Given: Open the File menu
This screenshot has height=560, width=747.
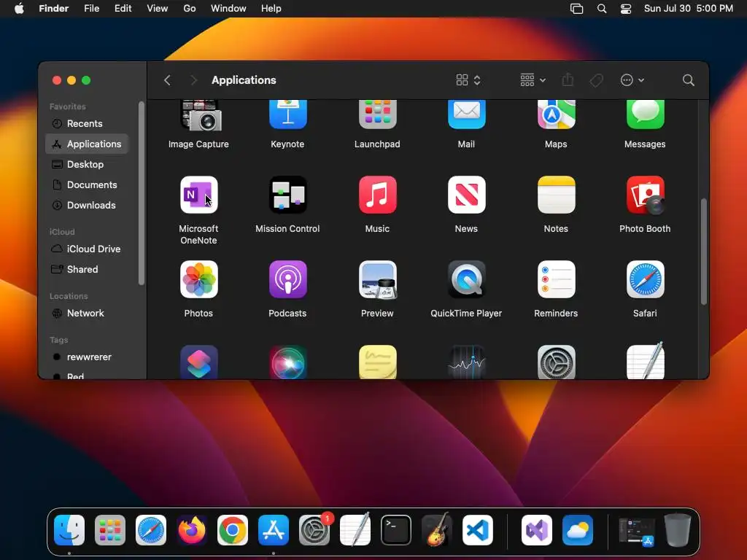Looking at the screenshot, I should pos(91,9).
